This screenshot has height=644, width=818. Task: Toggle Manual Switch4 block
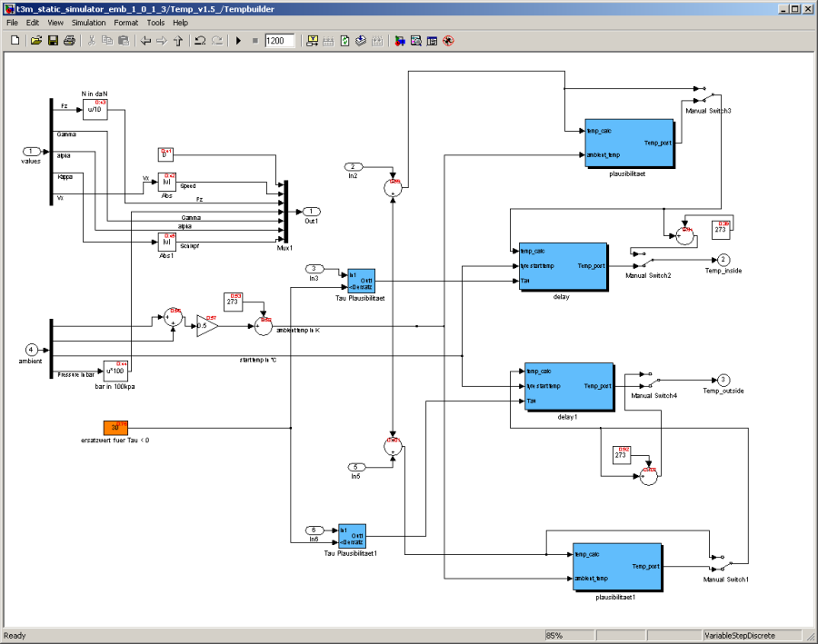click(653, 379)
